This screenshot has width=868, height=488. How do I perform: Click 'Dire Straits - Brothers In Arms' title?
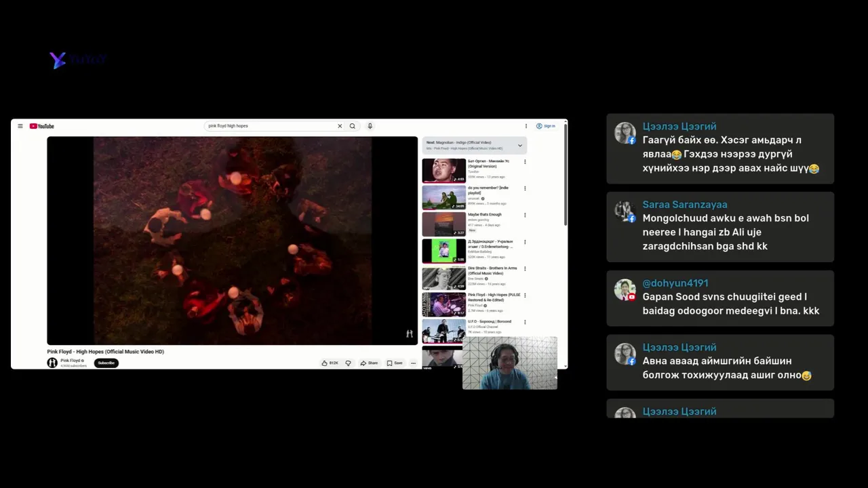[x=492, y=270]
